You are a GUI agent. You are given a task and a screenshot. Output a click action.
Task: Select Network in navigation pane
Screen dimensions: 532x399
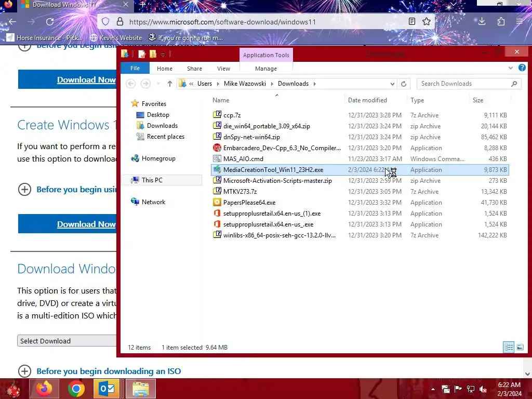tap(148, 202)
